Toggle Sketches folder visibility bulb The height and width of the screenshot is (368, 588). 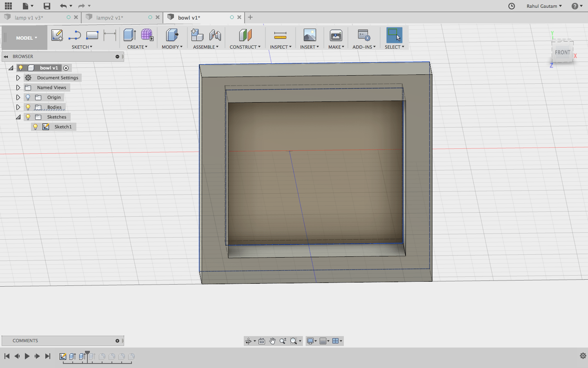pos(28,117)
